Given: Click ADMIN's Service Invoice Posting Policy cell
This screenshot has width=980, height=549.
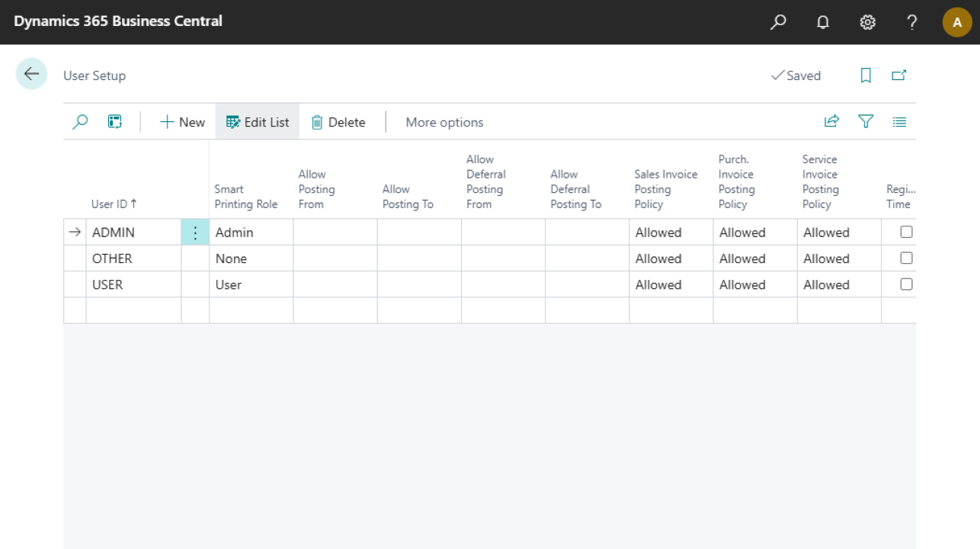Looking at the screenshot, I should coord(839,233).
